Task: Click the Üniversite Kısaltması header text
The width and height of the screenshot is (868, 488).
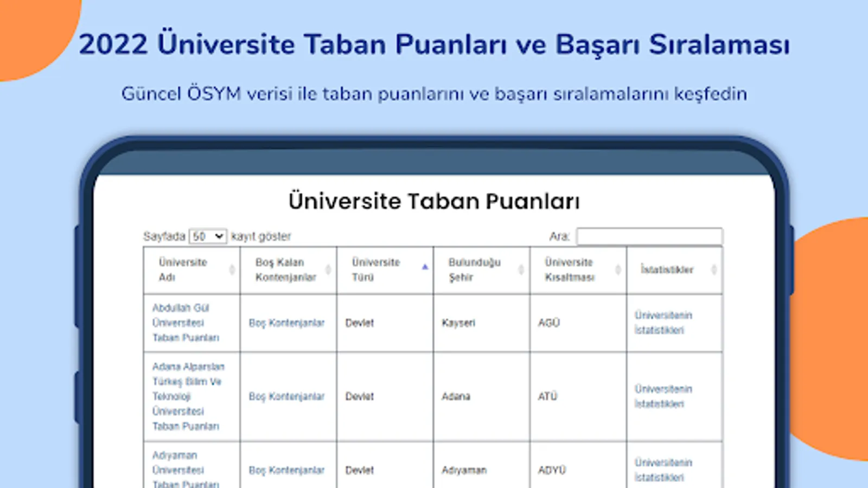Action: pos(570,269)
